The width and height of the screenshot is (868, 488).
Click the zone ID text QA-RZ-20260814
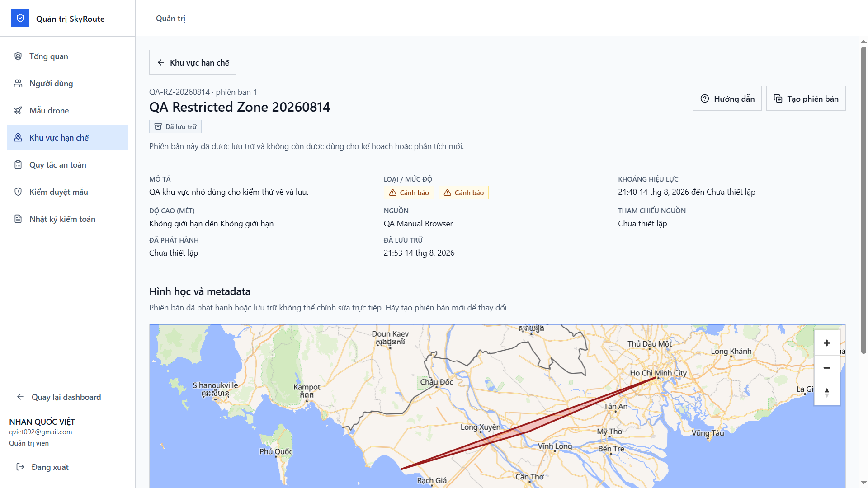point(179,92)
